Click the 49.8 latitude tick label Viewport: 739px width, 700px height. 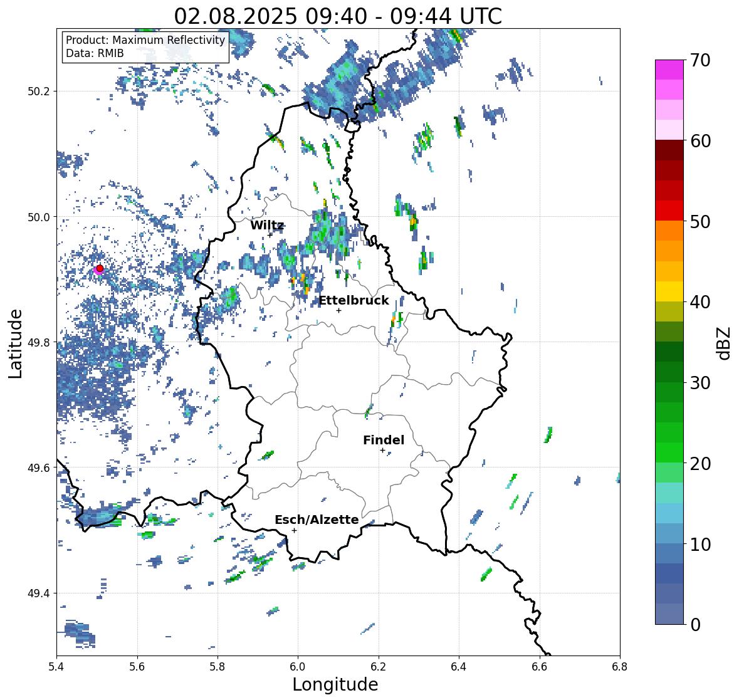pyautogui.click(x=40, y=342)
